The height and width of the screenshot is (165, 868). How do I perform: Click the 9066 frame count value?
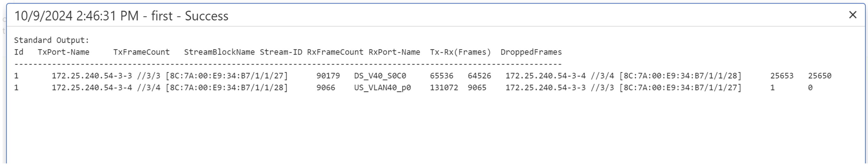(x=325, y=88)
